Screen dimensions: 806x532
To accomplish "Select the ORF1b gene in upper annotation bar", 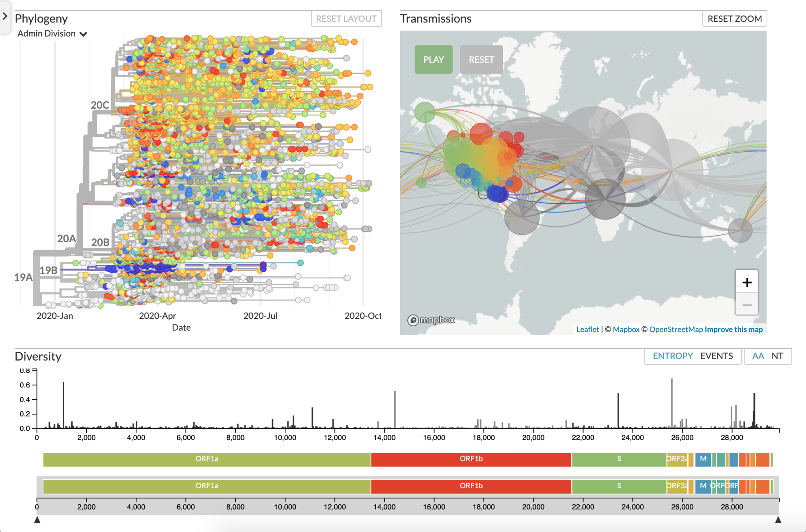I will [471, 459].
